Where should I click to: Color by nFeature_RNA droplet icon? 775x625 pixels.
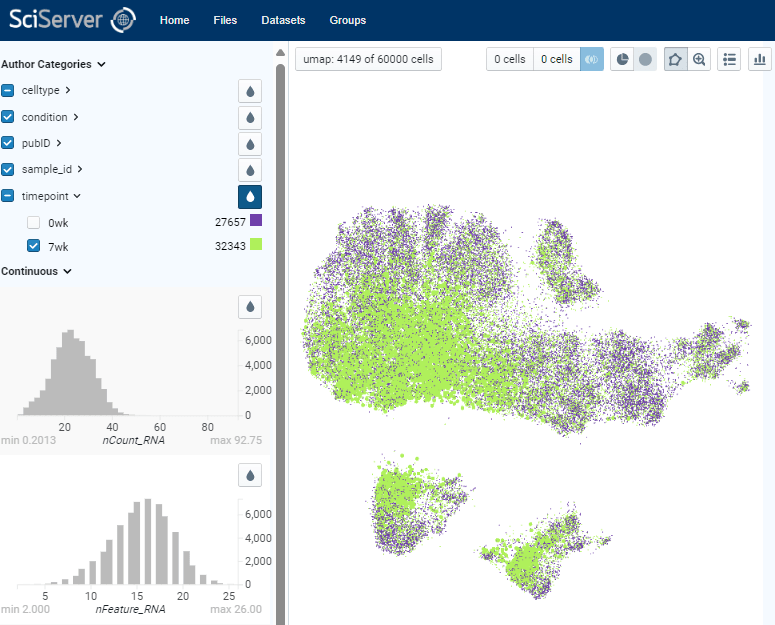point(250,475)
